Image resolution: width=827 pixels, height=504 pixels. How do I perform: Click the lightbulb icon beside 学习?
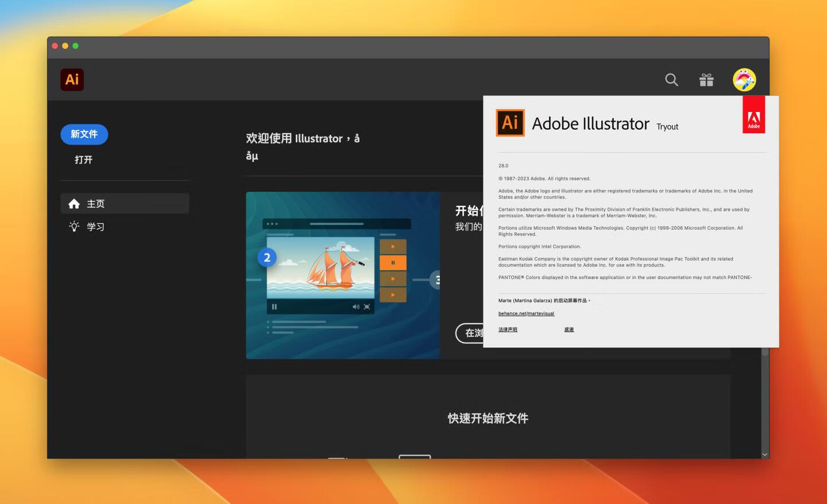74,227
